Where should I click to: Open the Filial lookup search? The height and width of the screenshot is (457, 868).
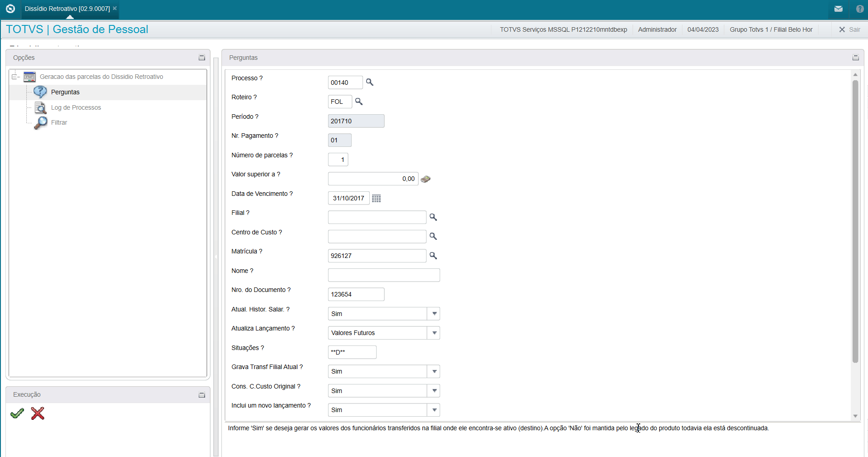pos(433,217)
